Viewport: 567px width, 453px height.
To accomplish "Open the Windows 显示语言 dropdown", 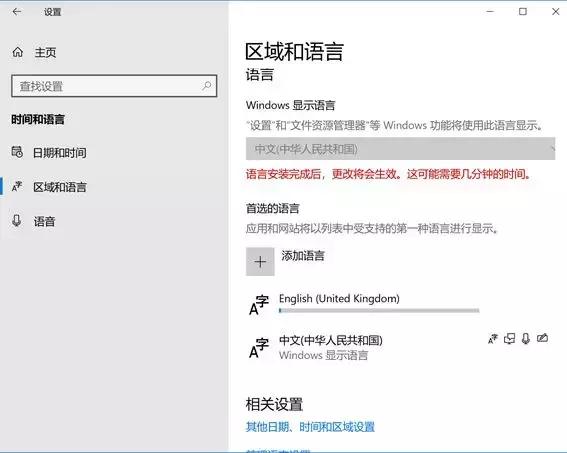I will [x=400, y=149].
